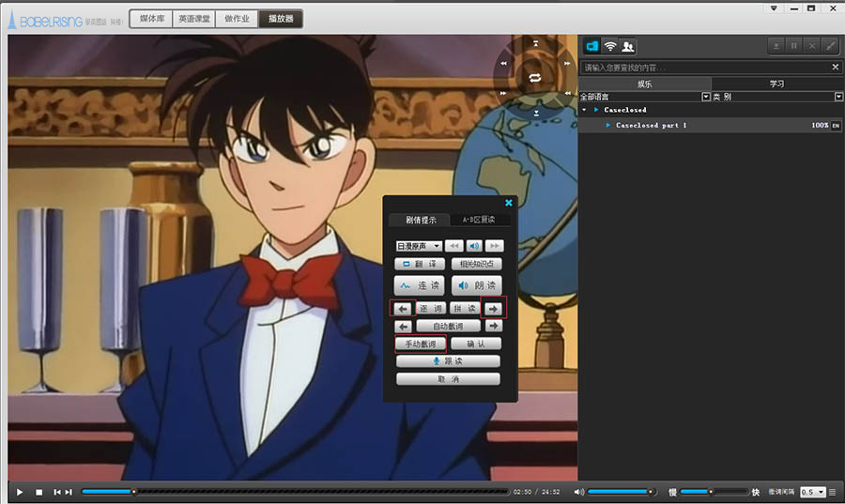Viewport: 845px width, 504px height.
Task: Play the video
Action: 20,492
